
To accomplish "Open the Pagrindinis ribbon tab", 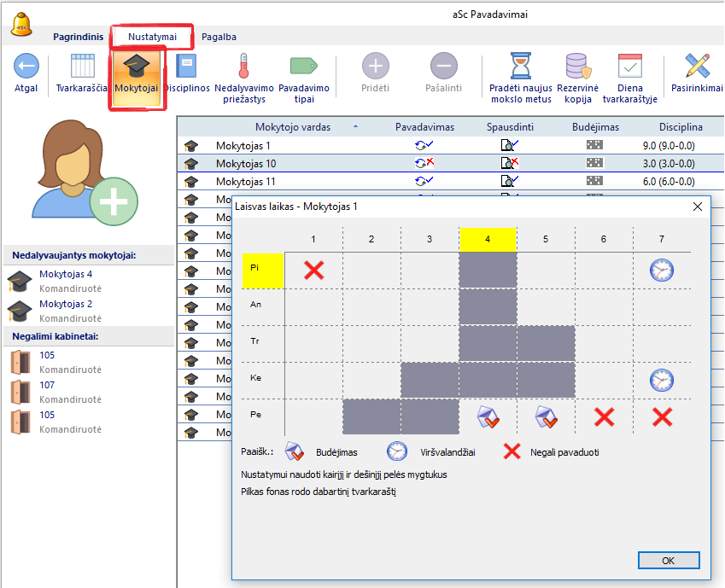I will [x=79, y=37].
